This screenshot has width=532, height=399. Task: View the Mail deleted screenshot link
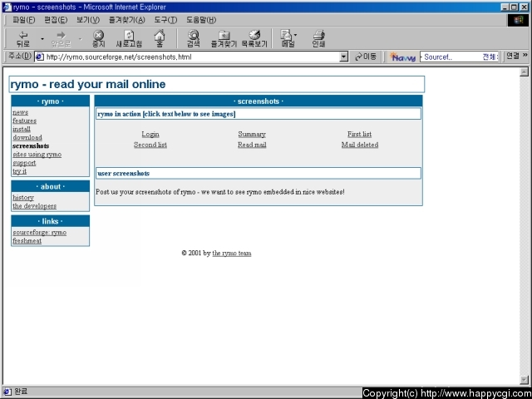(x=360, y=145)
